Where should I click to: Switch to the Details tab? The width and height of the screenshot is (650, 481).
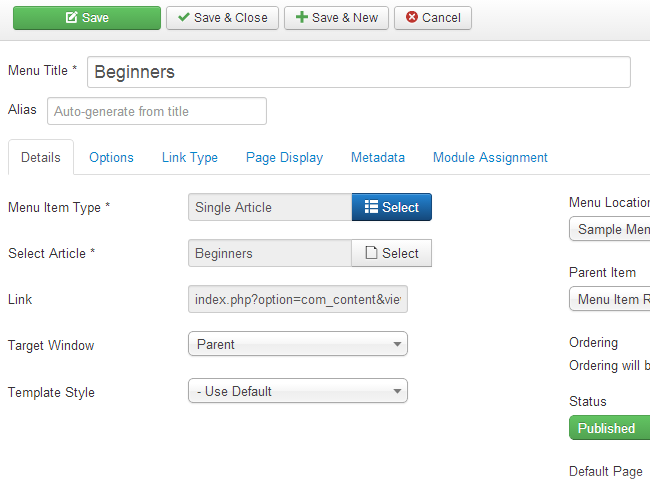click(41, 158)
